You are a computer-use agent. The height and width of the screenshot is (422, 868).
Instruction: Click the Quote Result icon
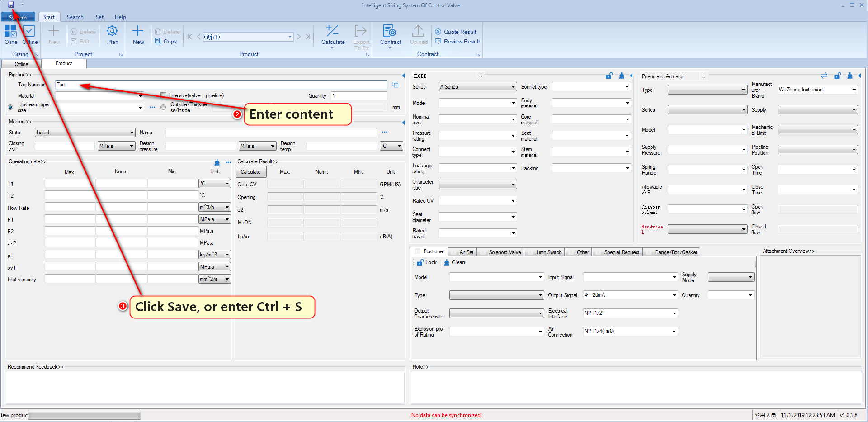tap(456, 32)
